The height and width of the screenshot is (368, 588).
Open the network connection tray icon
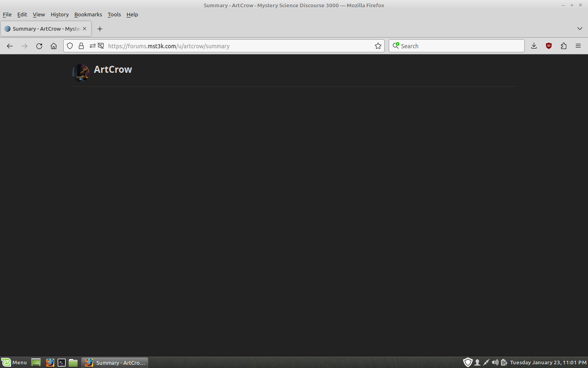point(486,362)
